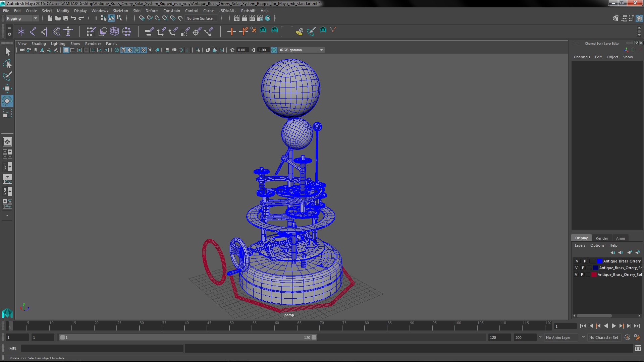Click the Set Key plus shelf icon
Viewport: 644px width, 362px height.
click(x=231, y=32)
